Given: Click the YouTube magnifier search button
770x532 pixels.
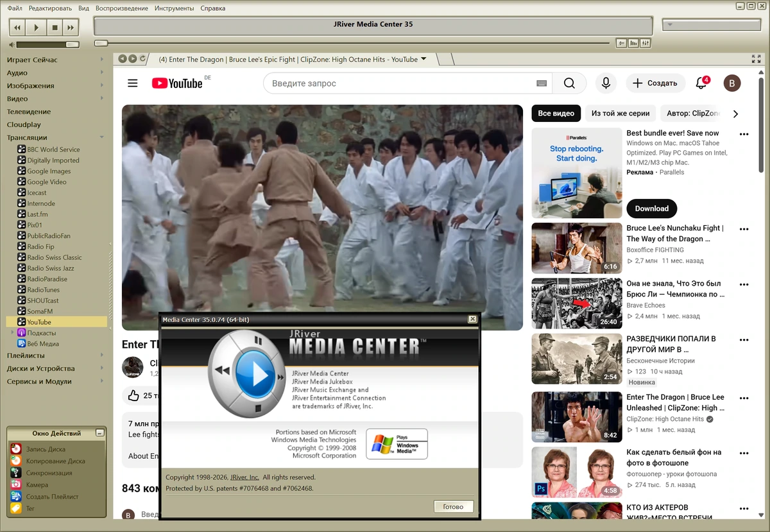Looking at the screenshot, I should [x=569, y=83].
